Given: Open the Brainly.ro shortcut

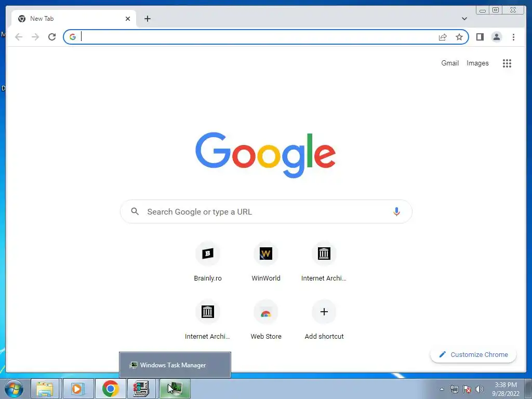Looking at the screenshot, I should click(x=208, y=262).
